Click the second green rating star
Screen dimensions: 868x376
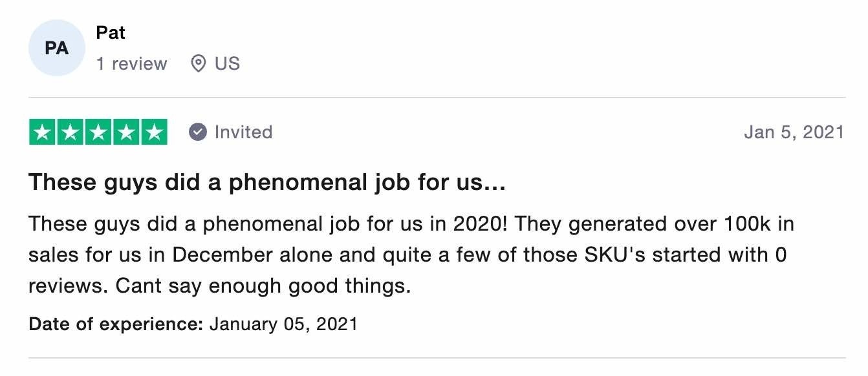pos(71,132)
